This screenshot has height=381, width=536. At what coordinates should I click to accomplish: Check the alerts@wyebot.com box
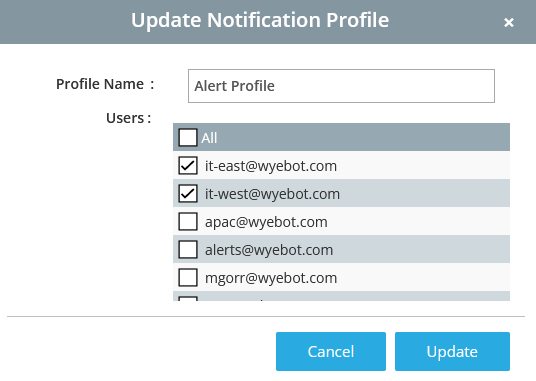188,249
